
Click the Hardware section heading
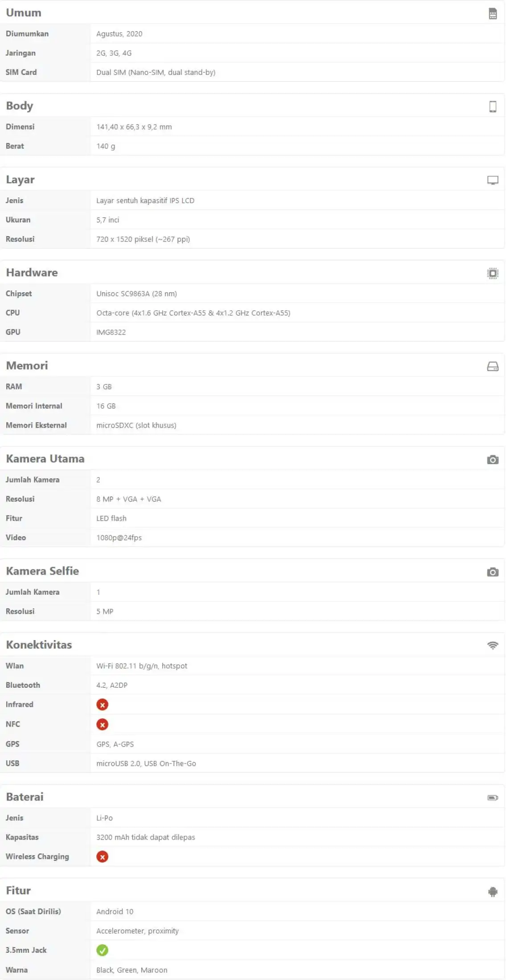[x=32, y=273]
